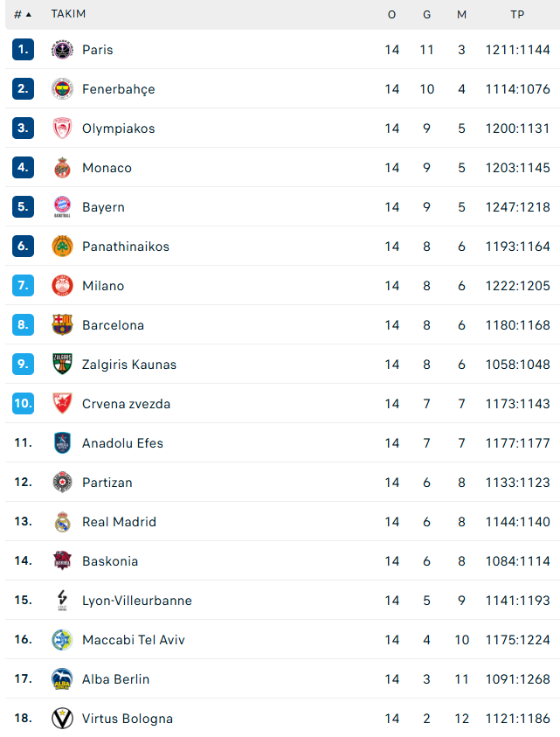Open the Panathinaikos team page

click(x=126, y=247)
